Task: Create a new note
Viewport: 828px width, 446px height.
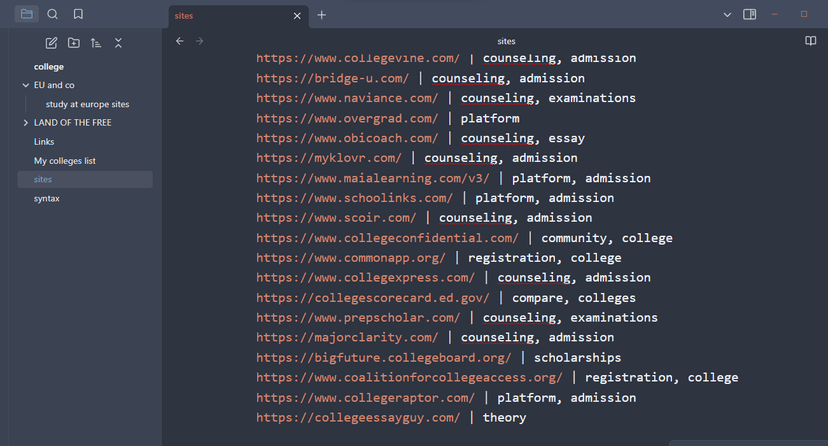Action: tap(51, 43)
